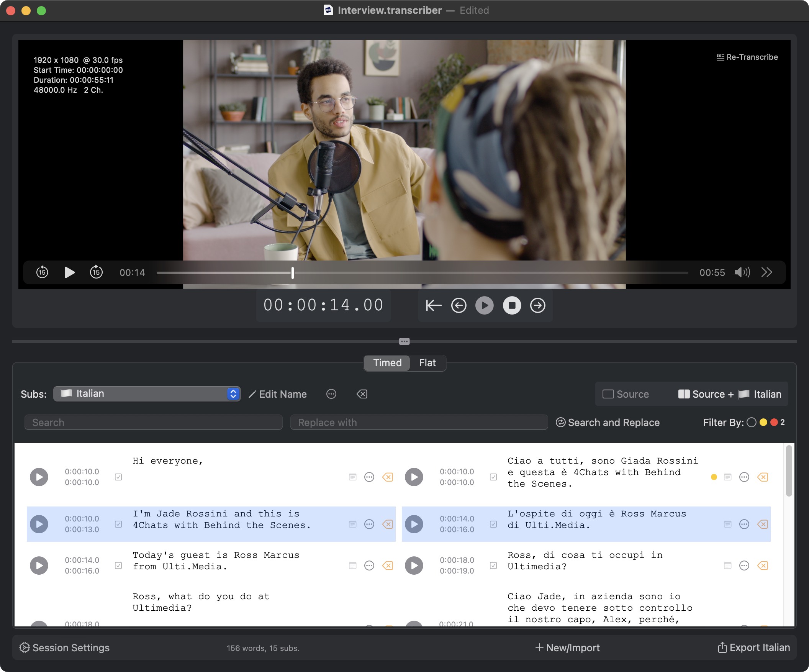The height and width of the screenshot is (672, 809).
Task: Jump to start with the arrow-to-bar icon
Action: [x=433, y=306]
